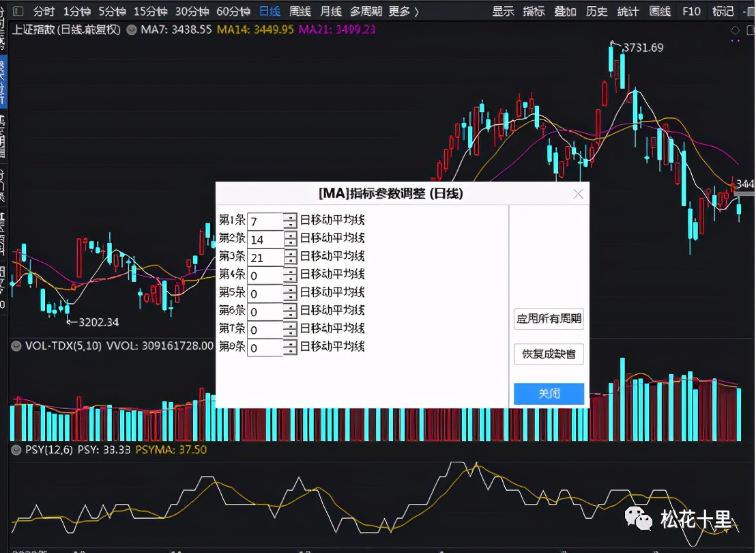Screen dimensions: 756x553
Task: Focus the 第1条 field showing 7
Action: 265,221
